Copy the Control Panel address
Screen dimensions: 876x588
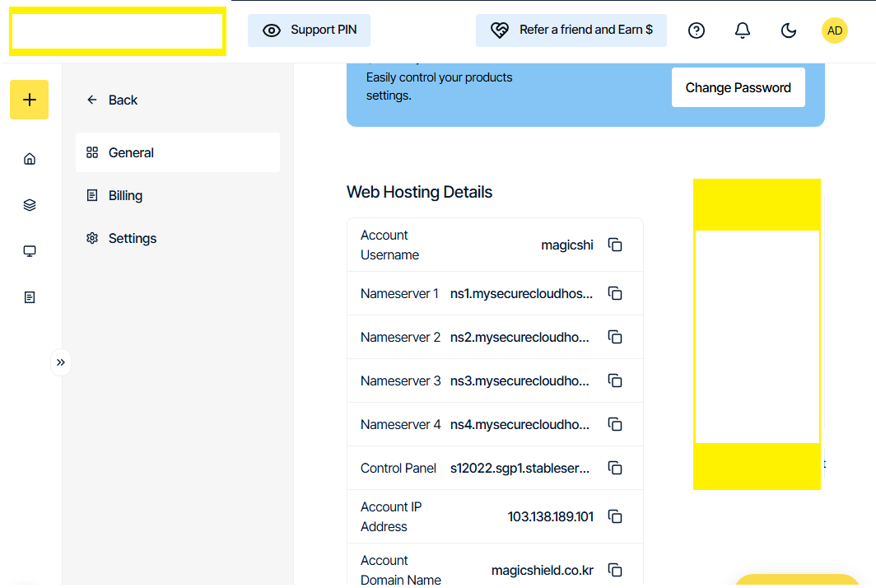(615, 468)
